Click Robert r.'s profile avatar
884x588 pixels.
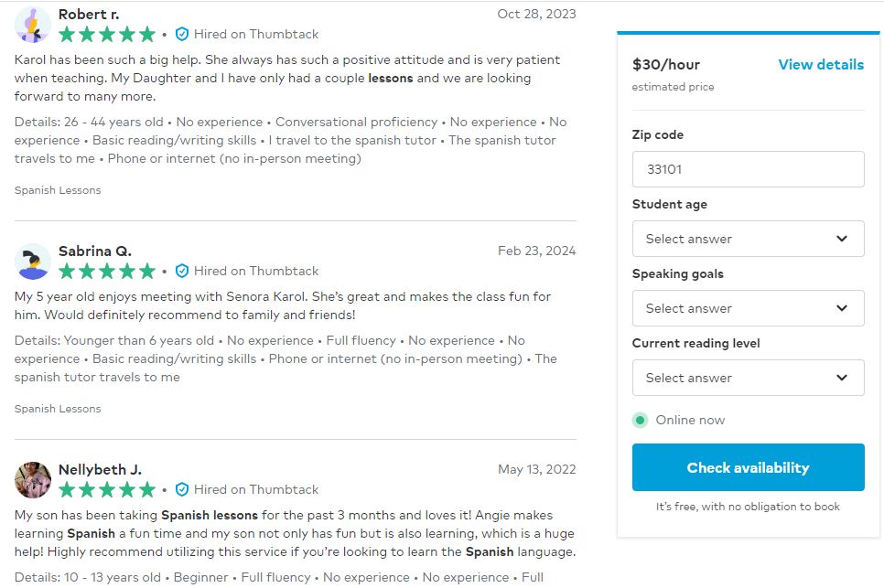33,25
